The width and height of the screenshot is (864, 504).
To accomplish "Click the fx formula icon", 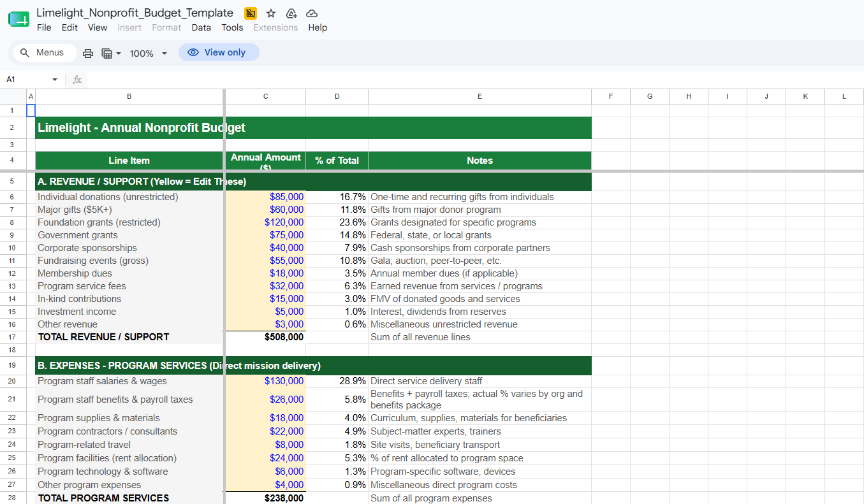I will tap(77, 80).
